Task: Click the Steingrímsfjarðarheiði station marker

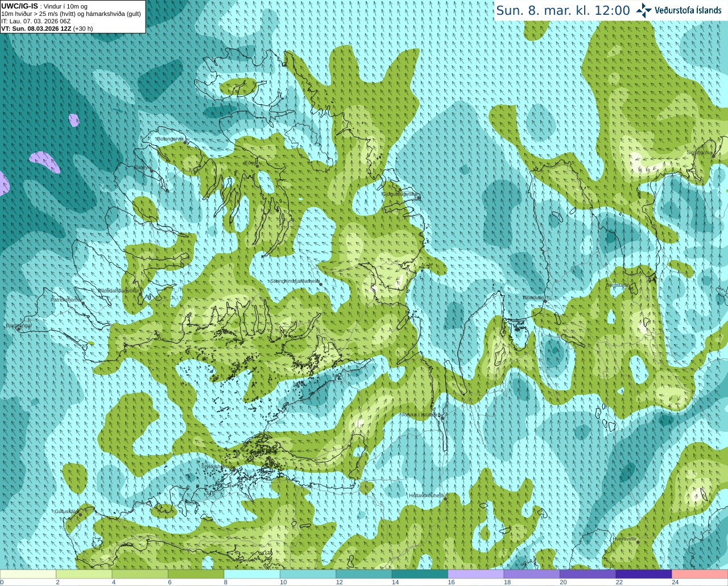Action: [321, 284]
